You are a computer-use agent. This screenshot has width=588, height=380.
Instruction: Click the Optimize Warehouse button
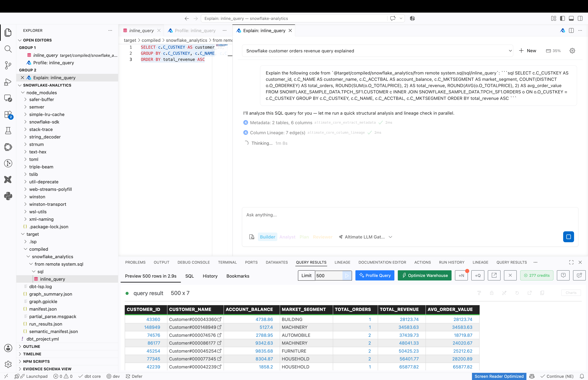coord(424,275)
